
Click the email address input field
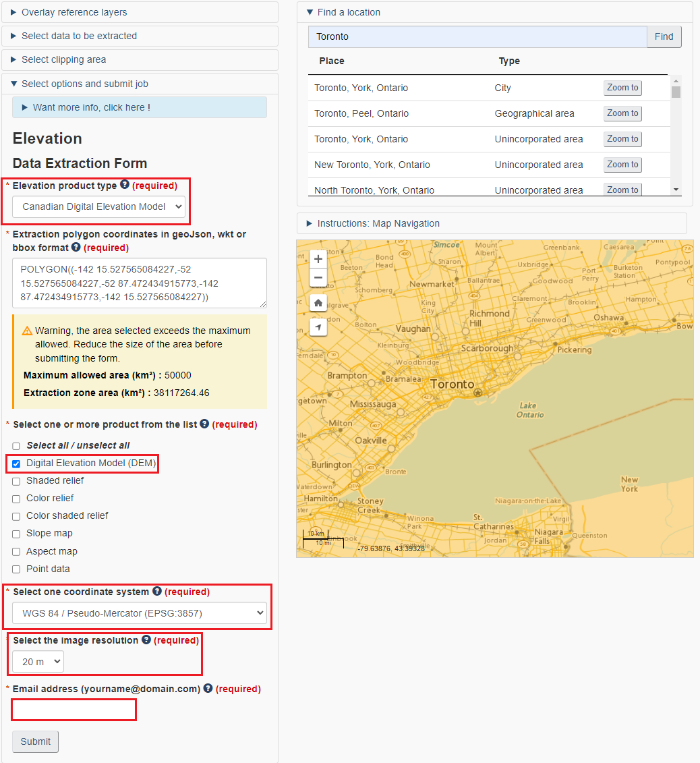(74, 710)
